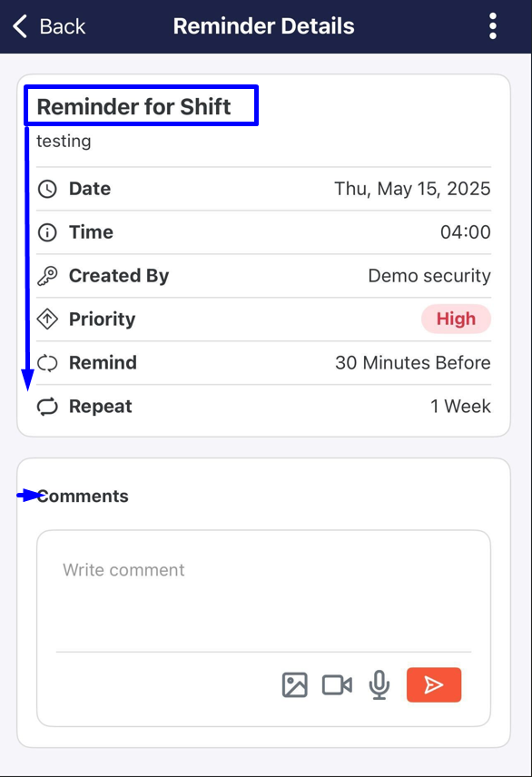Viewport: 532px width, 777px height.
Task: Click the diamond icon next to Priority
Action: click(46, 320)
